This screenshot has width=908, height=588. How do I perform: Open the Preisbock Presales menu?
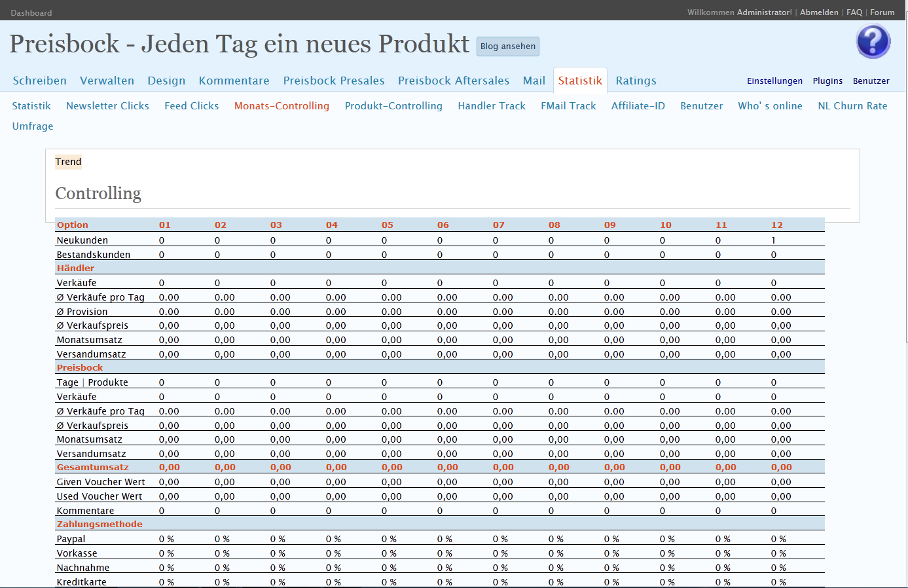coord(333,81)
